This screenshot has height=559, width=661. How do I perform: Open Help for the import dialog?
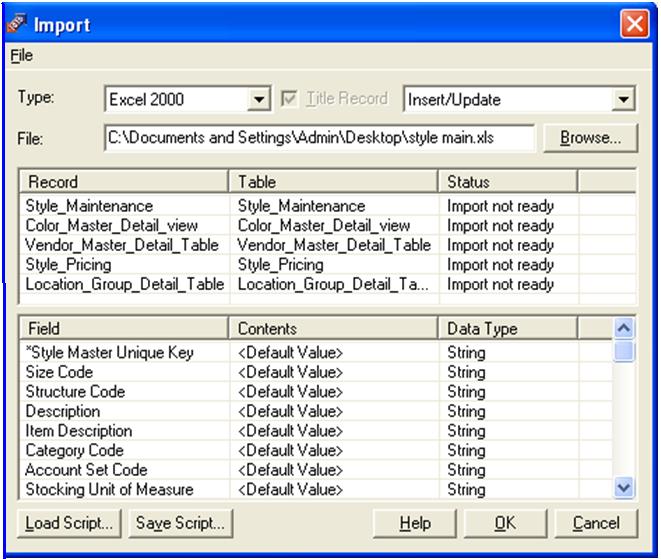pos(415,523)
